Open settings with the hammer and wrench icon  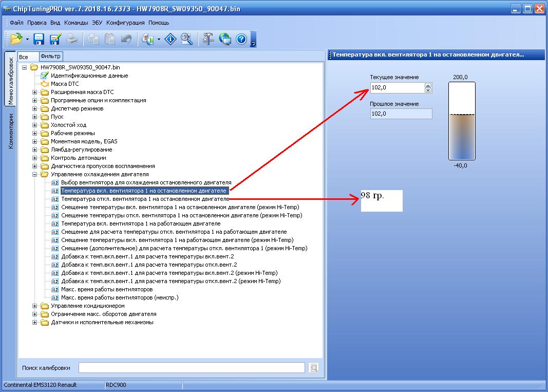209,39
